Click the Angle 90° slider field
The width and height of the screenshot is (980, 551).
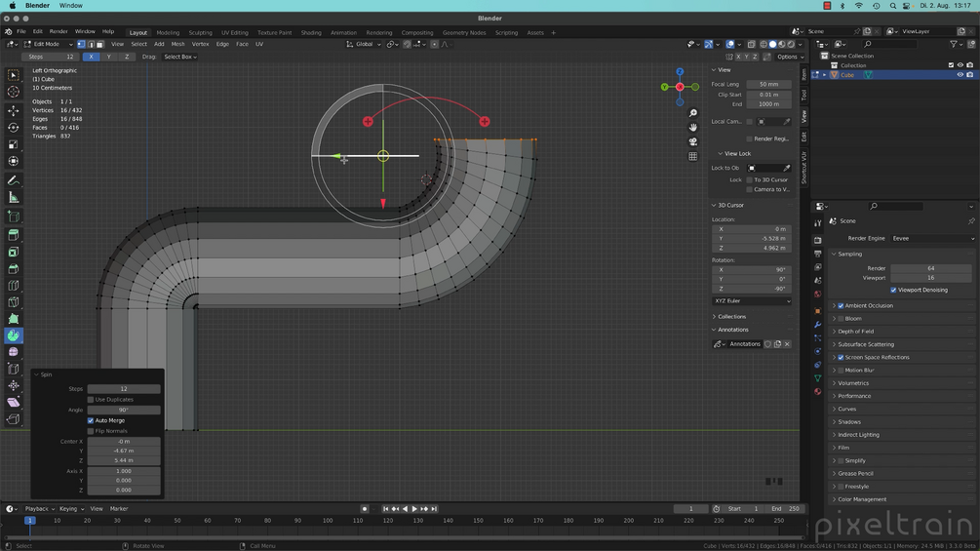[x=124, y=410]
